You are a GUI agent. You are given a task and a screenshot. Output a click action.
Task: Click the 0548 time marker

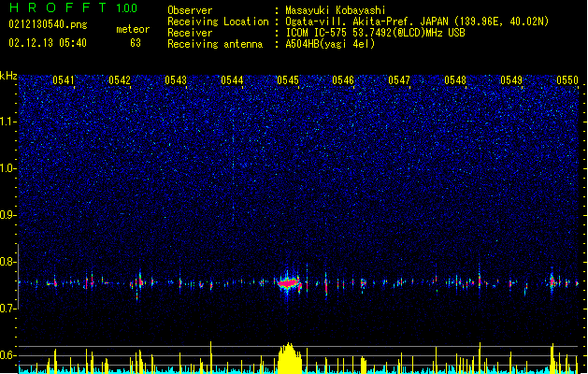tap(455, 80)
